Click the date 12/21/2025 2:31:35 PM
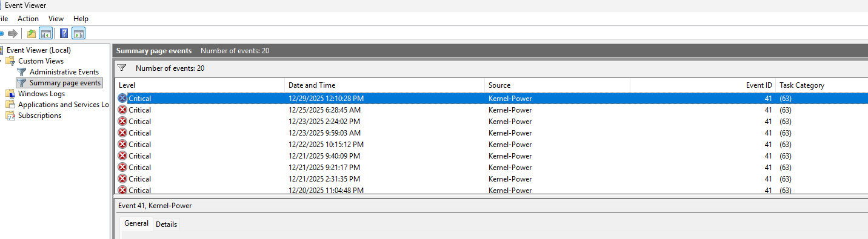 (x=324, y=178)
